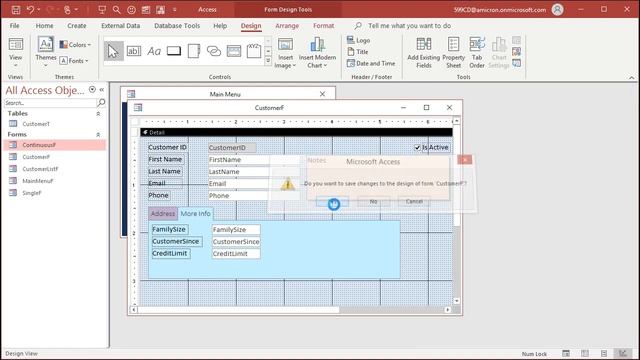Switch to Form View in status bar
This screenshot has height=360, width=640.
[x=566, y=353]
